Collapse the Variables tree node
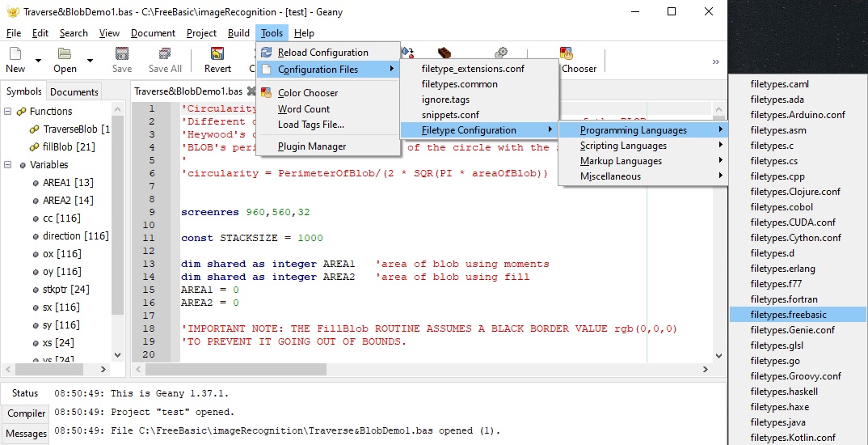Image resolution: width=868 pixels, height=445 pixels. click(x=8, y=164)
